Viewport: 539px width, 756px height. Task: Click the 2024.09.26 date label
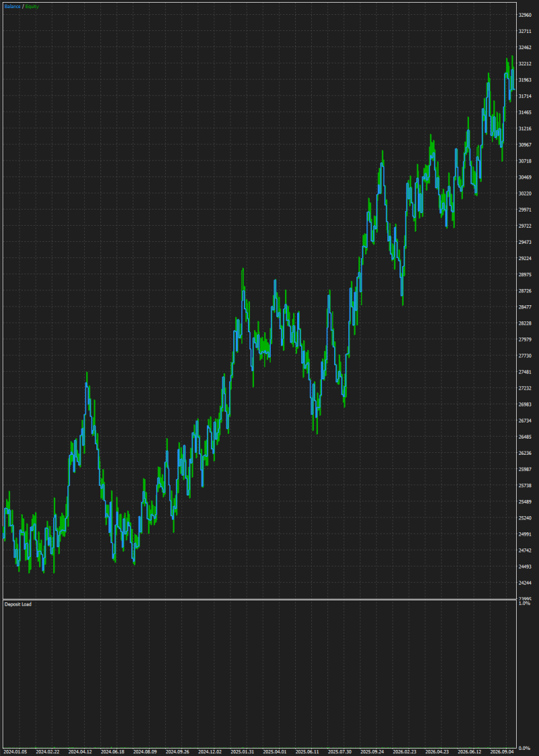(x=177, y=752)
